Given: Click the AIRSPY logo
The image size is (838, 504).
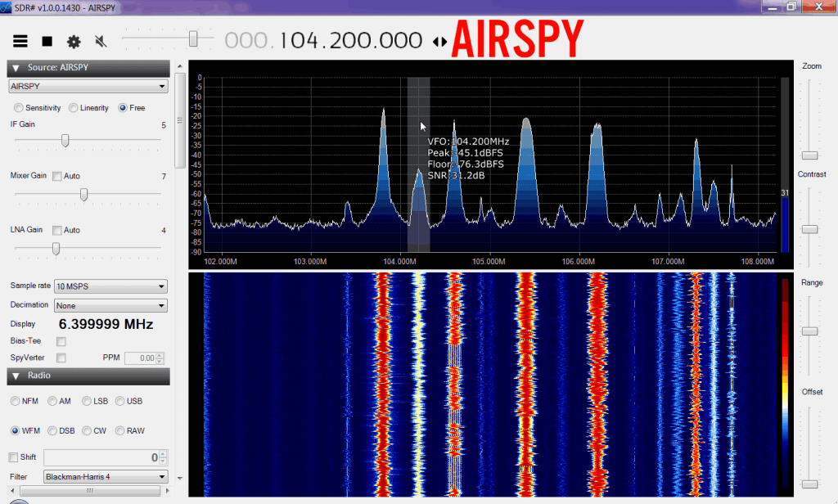Looking at the screenshot, I should 517,38.
